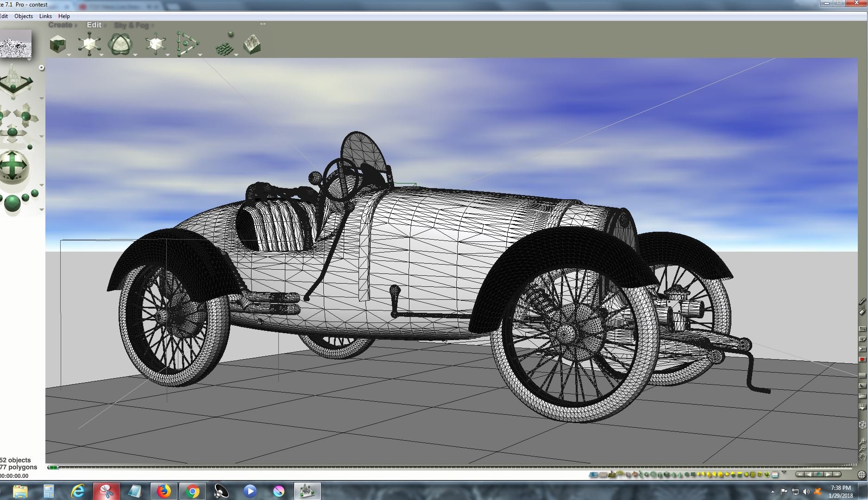The height and width of the screenshot is (500, 868).
Task: Toggle underground icon below shadows icon
Action: tap(862, 396)
